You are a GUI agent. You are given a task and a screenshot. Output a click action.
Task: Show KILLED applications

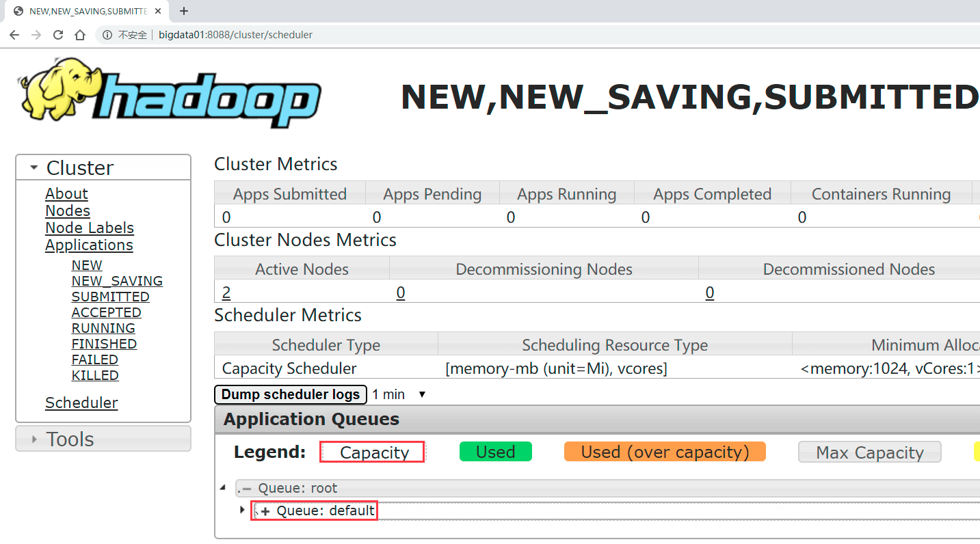point(95,375)
